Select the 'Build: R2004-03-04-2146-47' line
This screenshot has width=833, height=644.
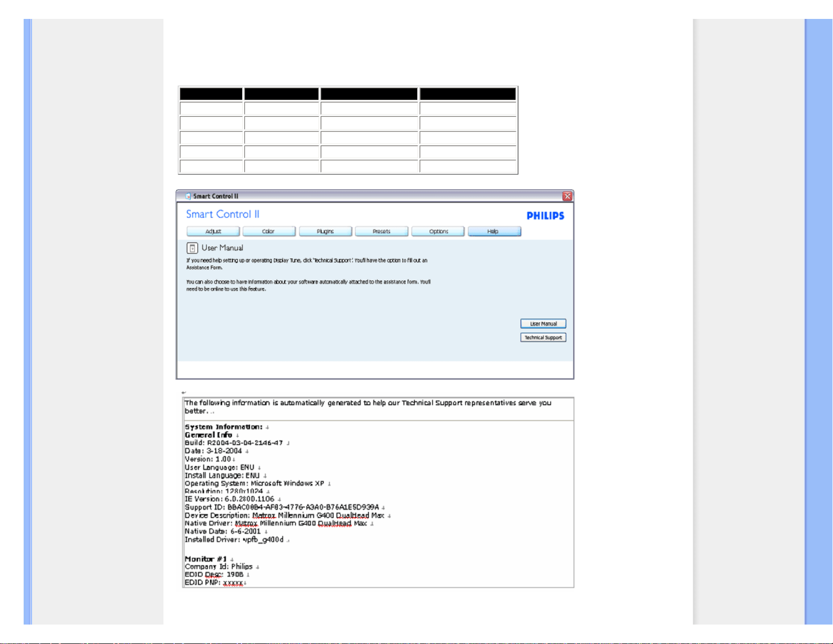coord(234,443)
